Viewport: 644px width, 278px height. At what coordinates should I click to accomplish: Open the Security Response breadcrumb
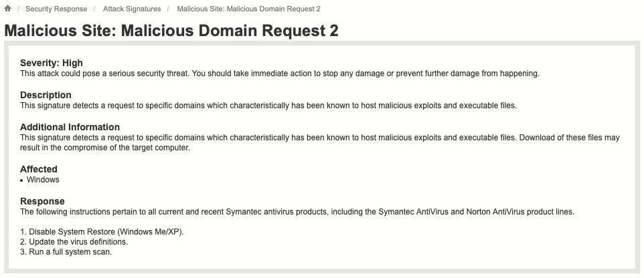tap(56, 9)
